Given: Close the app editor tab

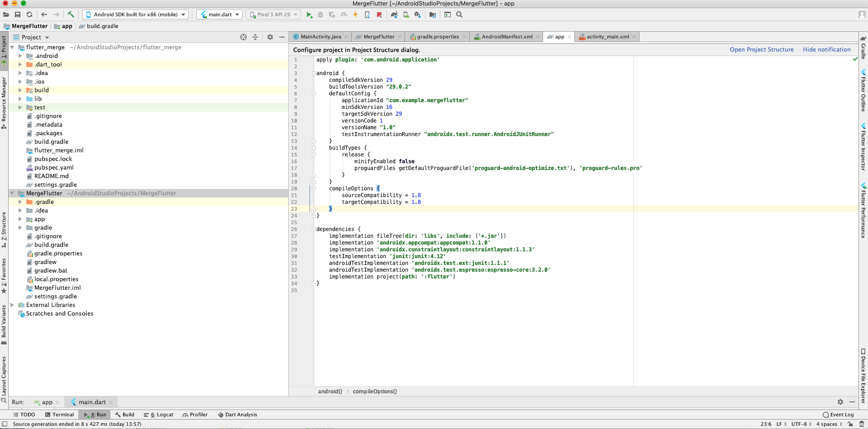Looking at the screenshot, I should click(569, 37).
